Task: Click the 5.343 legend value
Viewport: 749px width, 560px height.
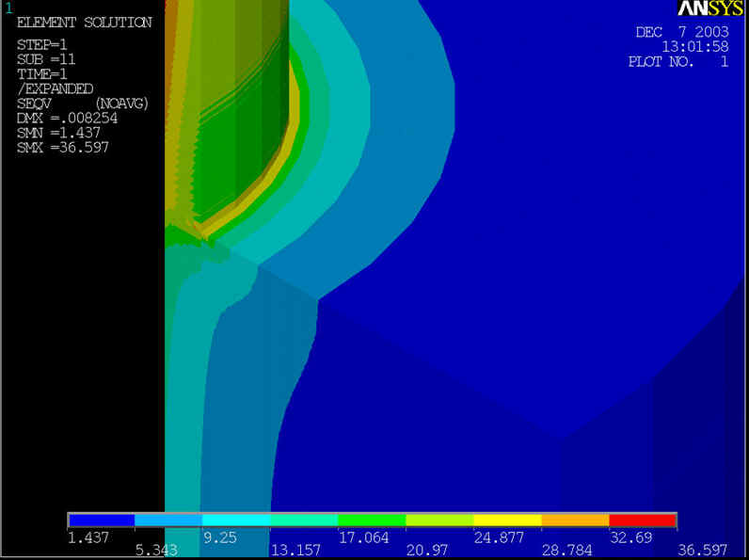Action: tap(157, 551)
